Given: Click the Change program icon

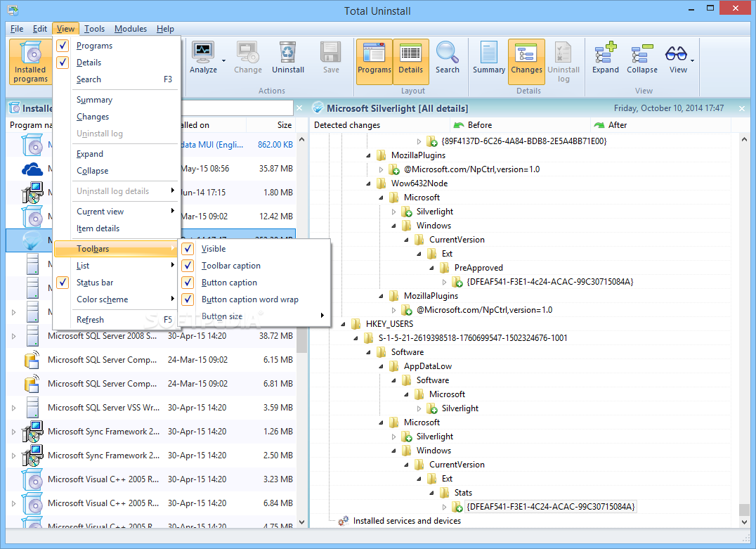Looking at the screenshot, I should pyautogui.click(x=248, y=52).
